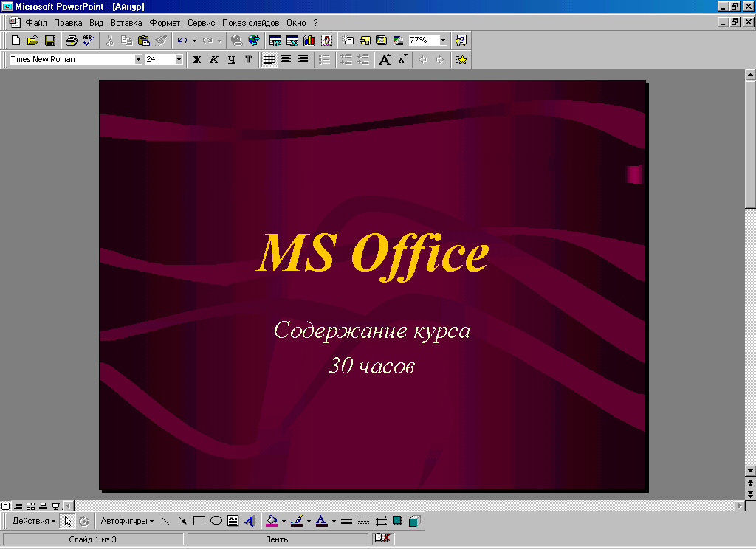Open the Формат menu
756x549 pixels.
point(165,23)
